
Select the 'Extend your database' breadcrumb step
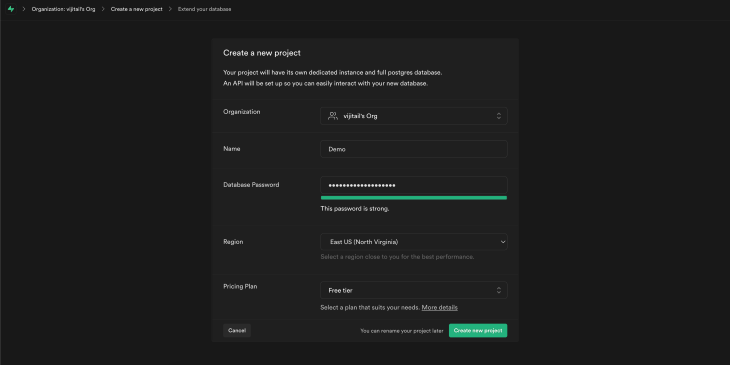pyautogui.click(x=204, y=9)
